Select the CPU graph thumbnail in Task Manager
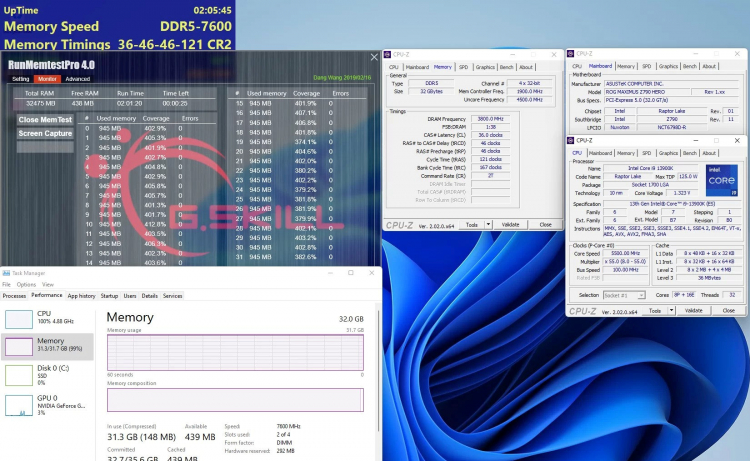Viewport: 750px width, 461px height. point(20,319)
